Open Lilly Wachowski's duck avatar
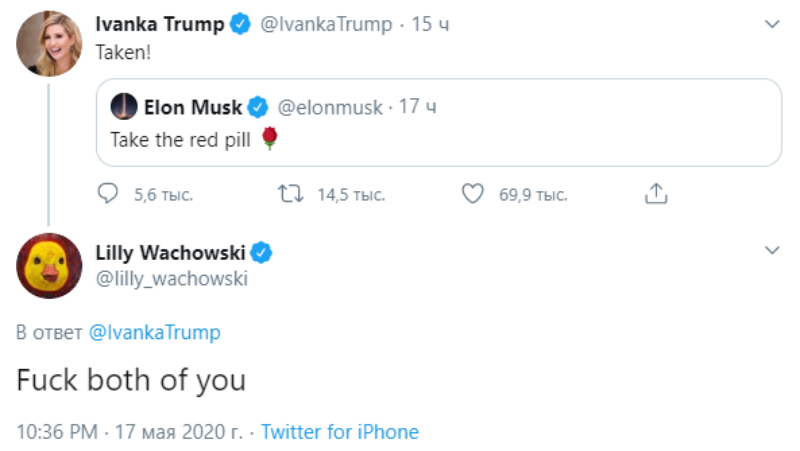Viewport: 800px width, 451px height. pos(49,267)
